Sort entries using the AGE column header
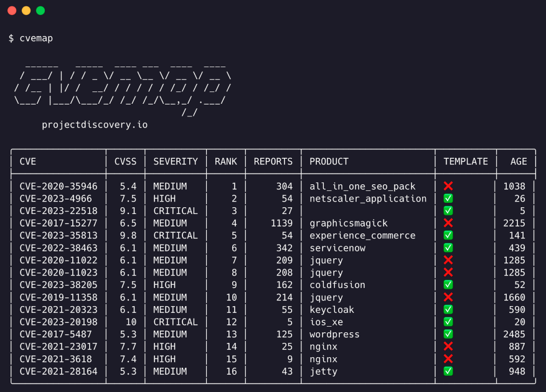 [x=517, y=161]
